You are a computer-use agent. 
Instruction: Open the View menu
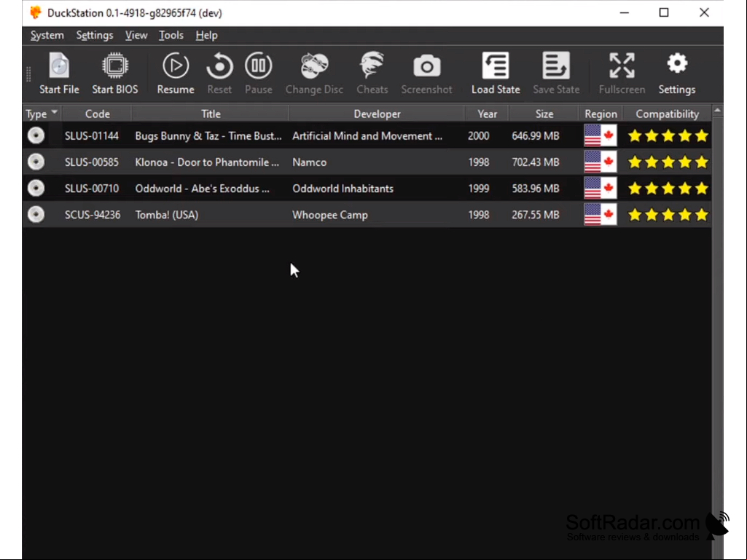[x=136, y=35]
